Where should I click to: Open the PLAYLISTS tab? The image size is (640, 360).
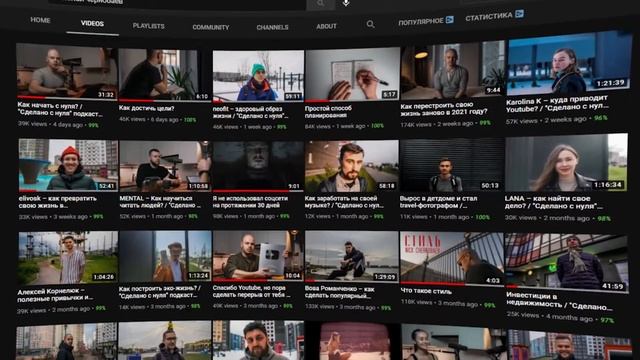click(x=149, y=26)
